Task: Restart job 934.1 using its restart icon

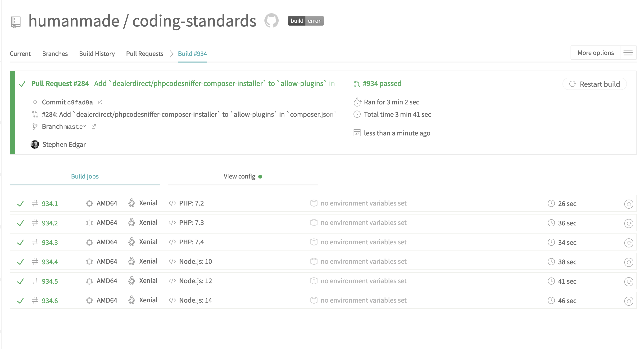Action: tap(628, 204)
